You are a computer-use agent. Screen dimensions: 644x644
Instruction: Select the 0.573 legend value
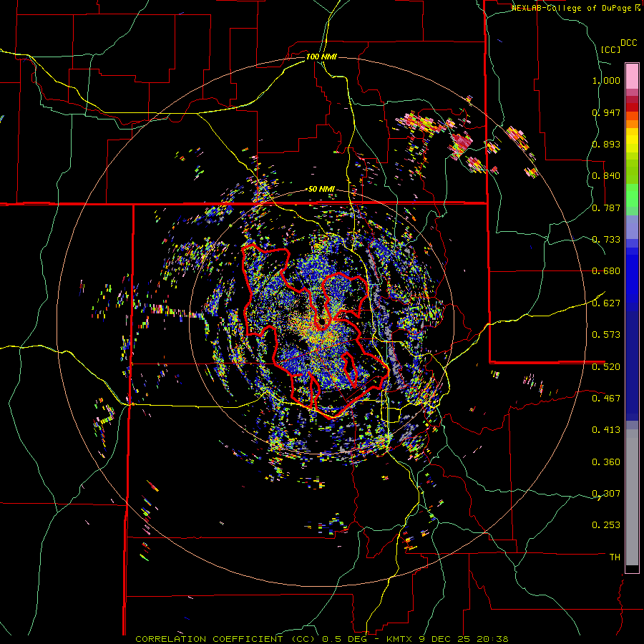[606, 335]
